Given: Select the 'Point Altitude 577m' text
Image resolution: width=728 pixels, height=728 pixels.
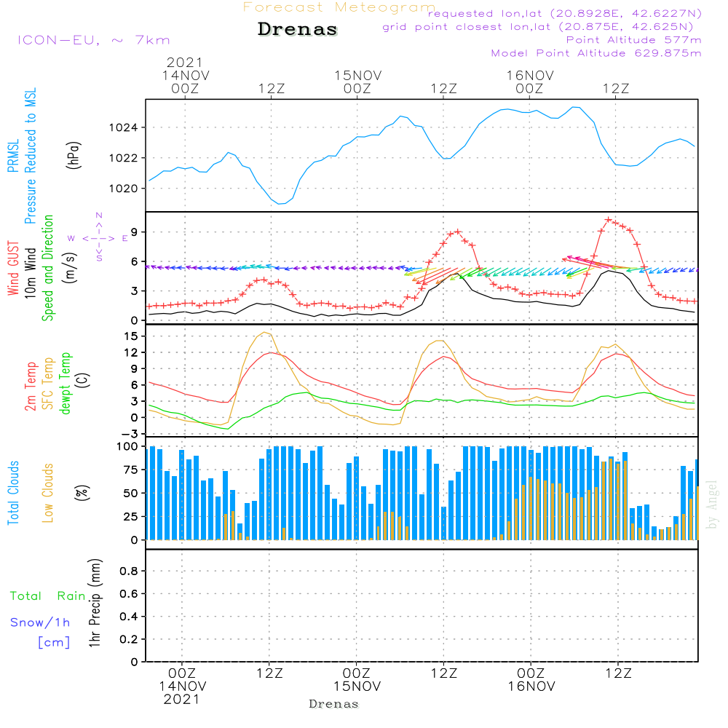Looking at the screenshot, I should [634, 40].
